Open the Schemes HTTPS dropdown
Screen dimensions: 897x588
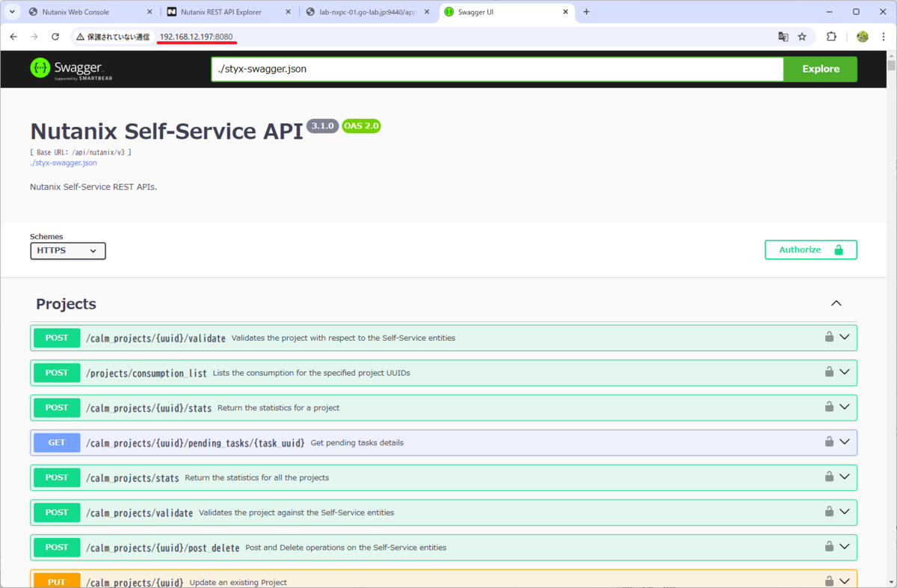(68, 251)
